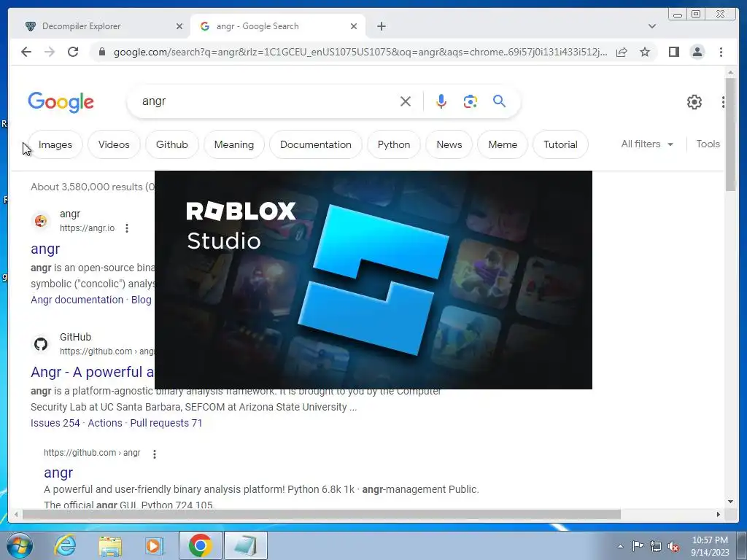Filter results by Videos

(x=114, y=144)
